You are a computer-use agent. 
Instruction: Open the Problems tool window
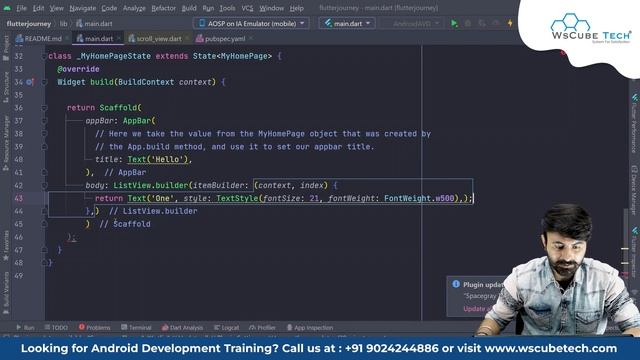pos(95,327)
